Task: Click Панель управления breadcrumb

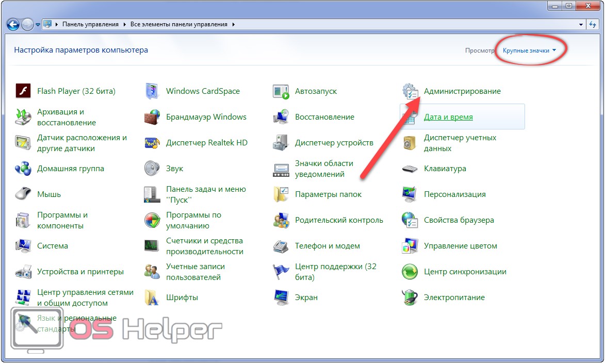Action: pos(90,24)
